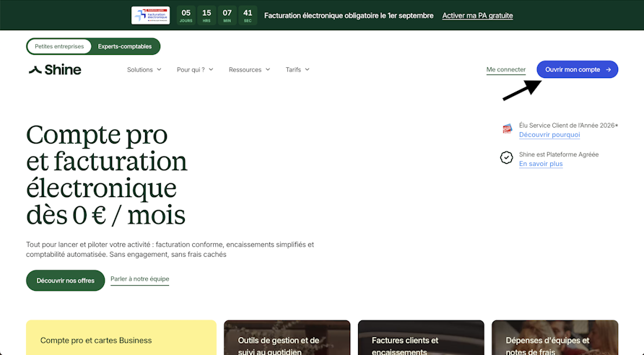
Task: Expand the Tarifs menu chevron
Action: [308, 70]
